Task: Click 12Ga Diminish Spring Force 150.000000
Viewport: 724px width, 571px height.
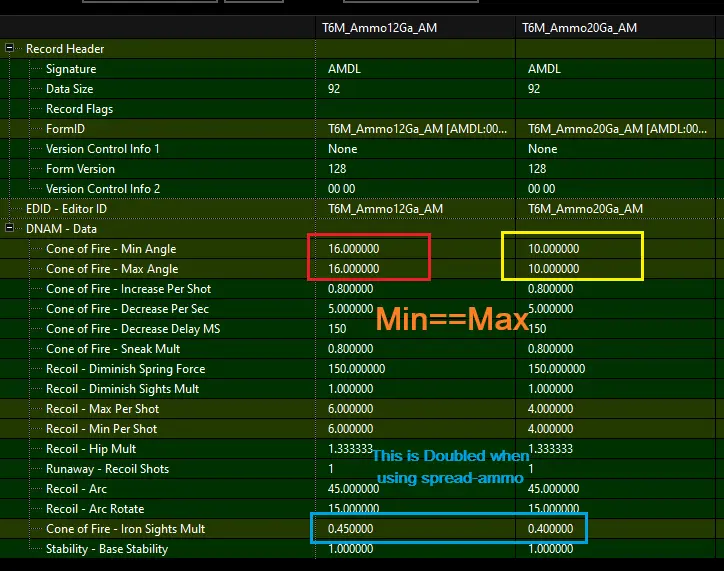Action: (x=356, y=369)
